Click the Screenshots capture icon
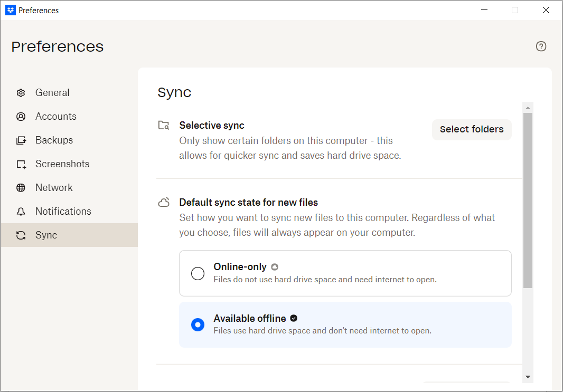This screenshot has width=563, height=392. click(x=21, y=164)
